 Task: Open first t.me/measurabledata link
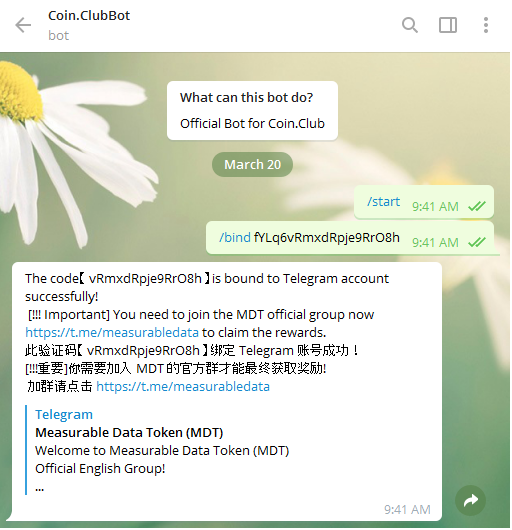click(112, 333)
